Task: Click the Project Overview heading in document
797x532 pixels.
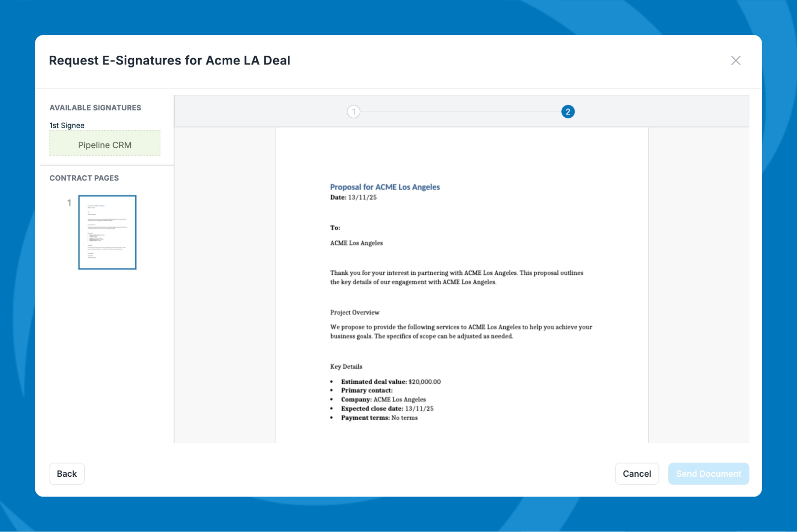Action: [354, 312]
